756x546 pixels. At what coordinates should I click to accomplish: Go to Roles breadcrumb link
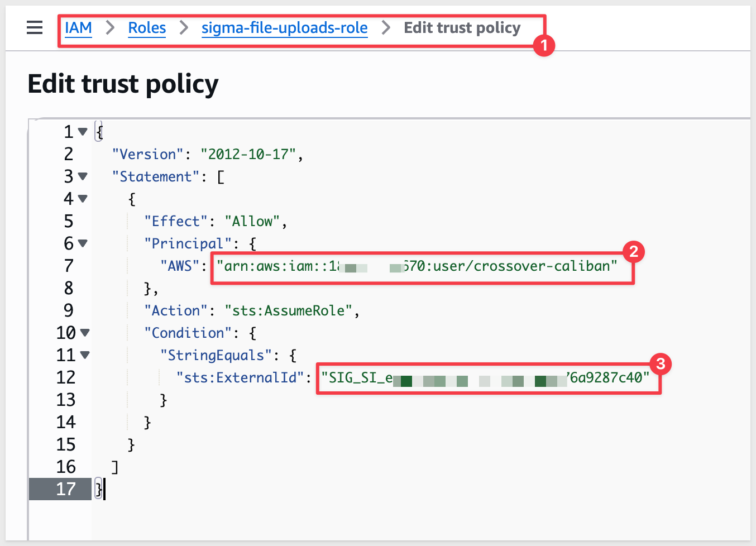point(147,28)
